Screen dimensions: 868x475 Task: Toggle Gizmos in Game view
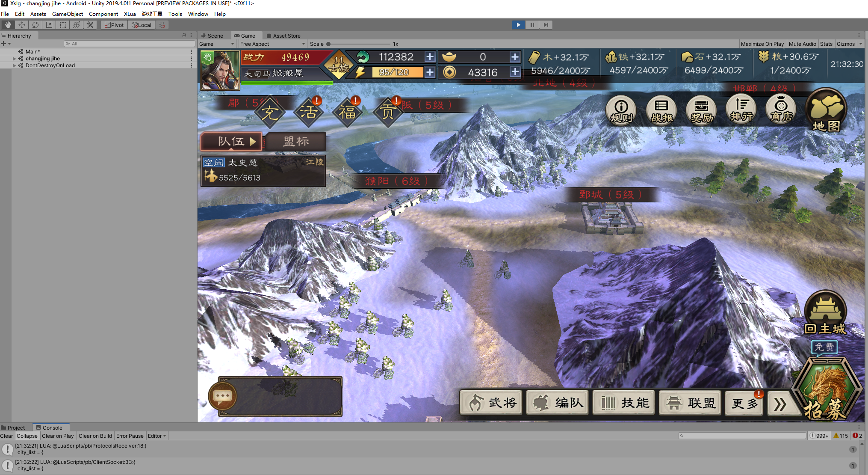click(x=846, y=44)
